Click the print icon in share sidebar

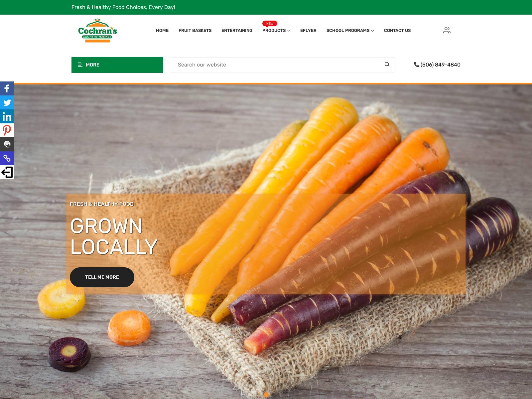coord(7,144)
